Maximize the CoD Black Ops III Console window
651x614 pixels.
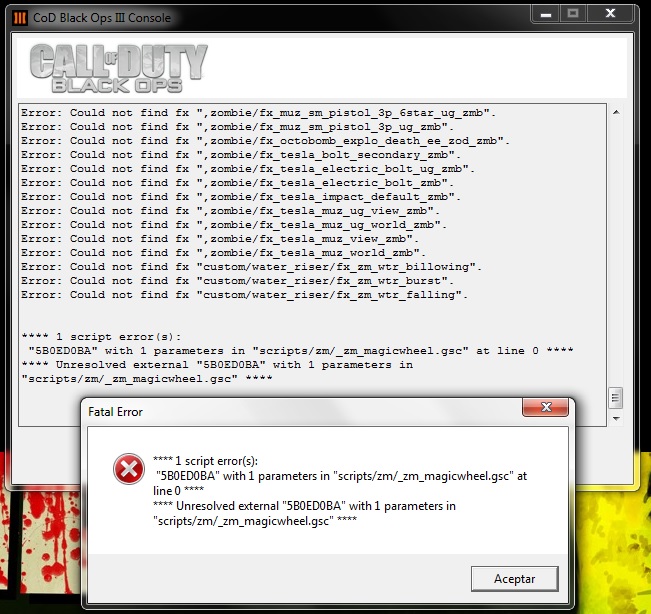pyautogui.click(x=573, y=14)
